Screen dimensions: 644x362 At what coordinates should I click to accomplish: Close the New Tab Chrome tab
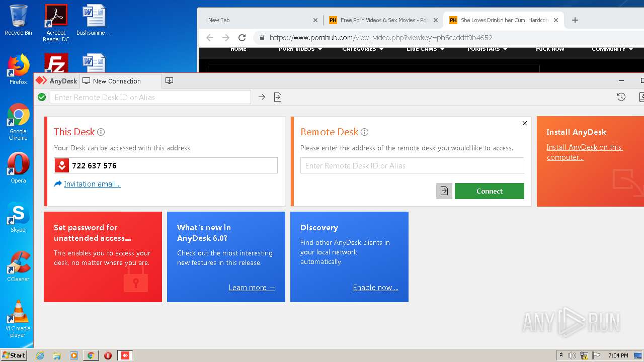pos(315,20)
